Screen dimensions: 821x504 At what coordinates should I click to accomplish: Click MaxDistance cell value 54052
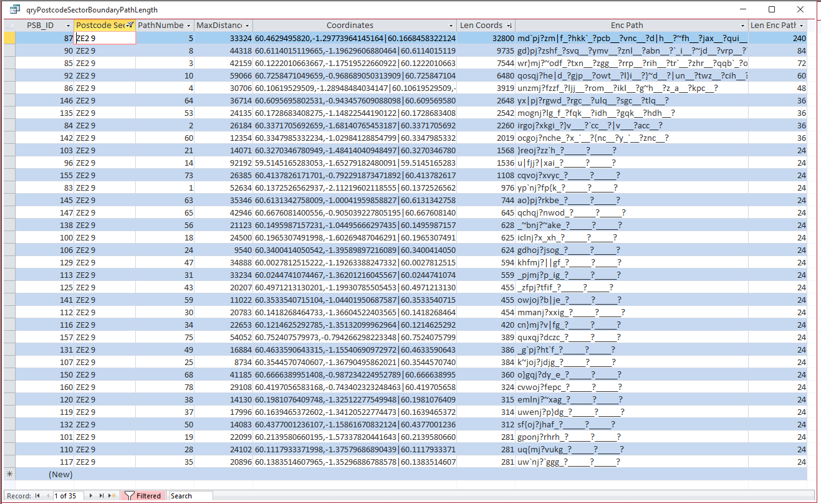(x=223, y=337)
